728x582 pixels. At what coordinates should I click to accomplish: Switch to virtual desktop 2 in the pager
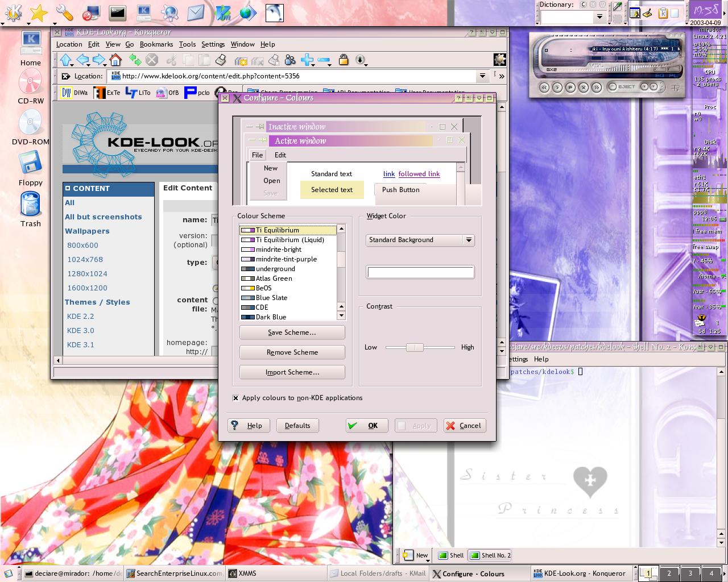tap(669, 573)
